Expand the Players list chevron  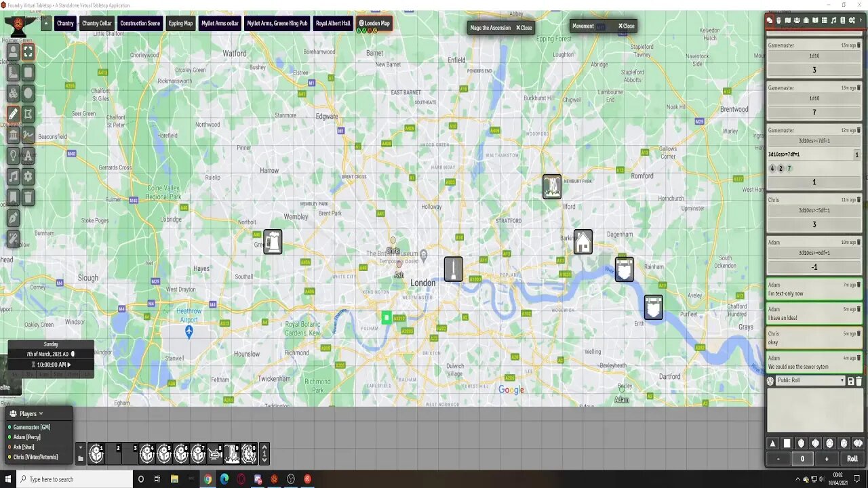tap(41, 413)
